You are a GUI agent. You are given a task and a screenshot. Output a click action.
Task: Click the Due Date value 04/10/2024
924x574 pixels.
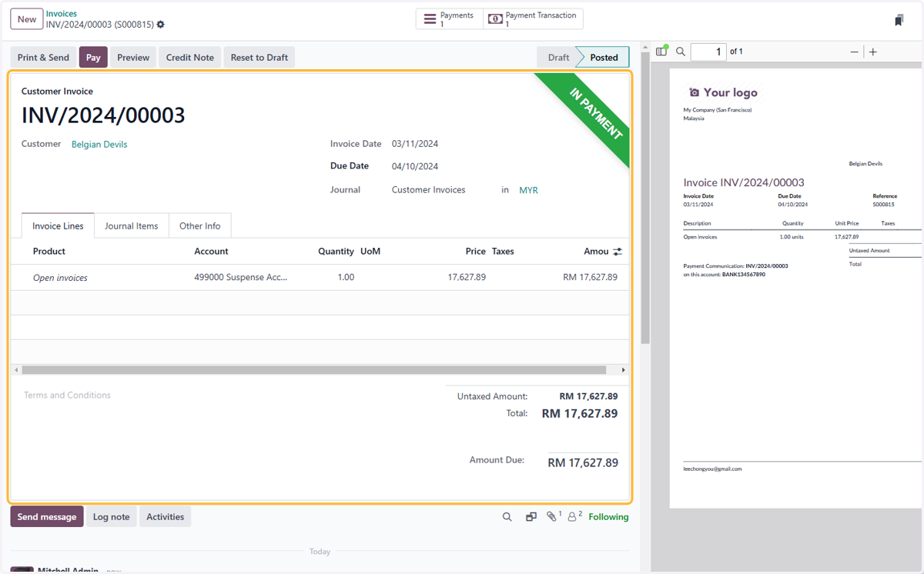pyautogui.click(x=415, y=166)
